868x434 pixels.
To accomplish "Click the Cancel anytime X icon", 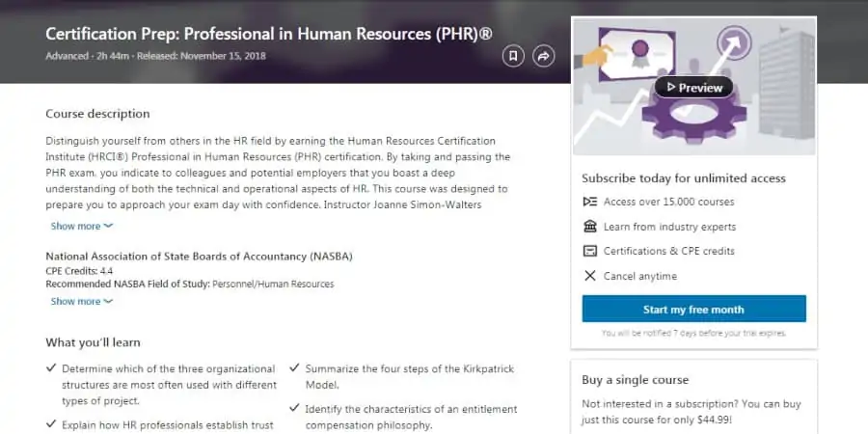I will pyautogui.click(x=590, y=276).
